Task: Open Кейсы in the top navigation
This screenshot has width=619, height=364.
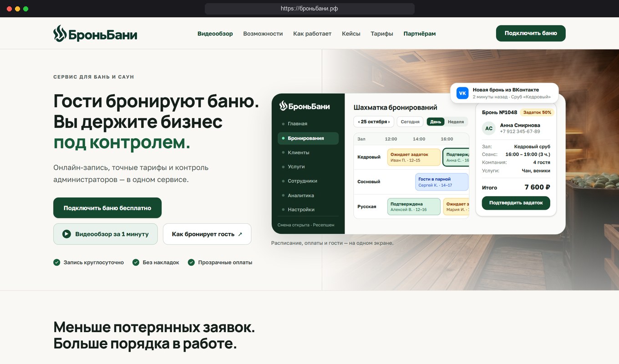Action: 351,34
